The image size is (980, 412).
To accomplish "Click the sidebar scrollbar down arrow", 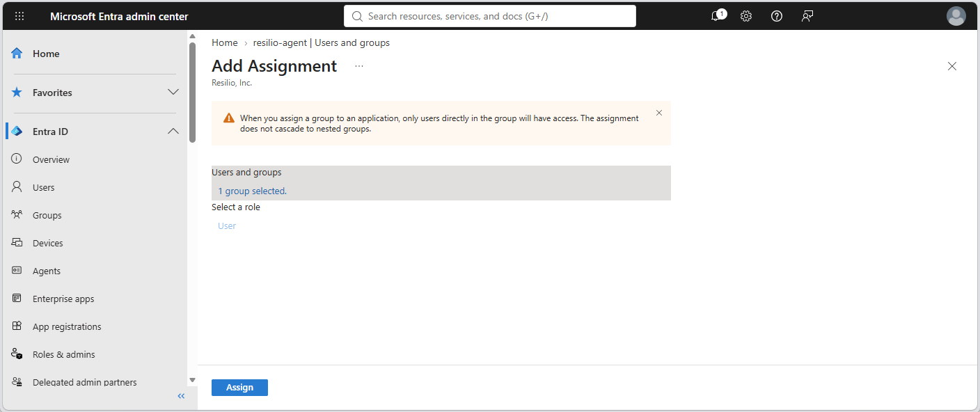I will tap(193, 380).
